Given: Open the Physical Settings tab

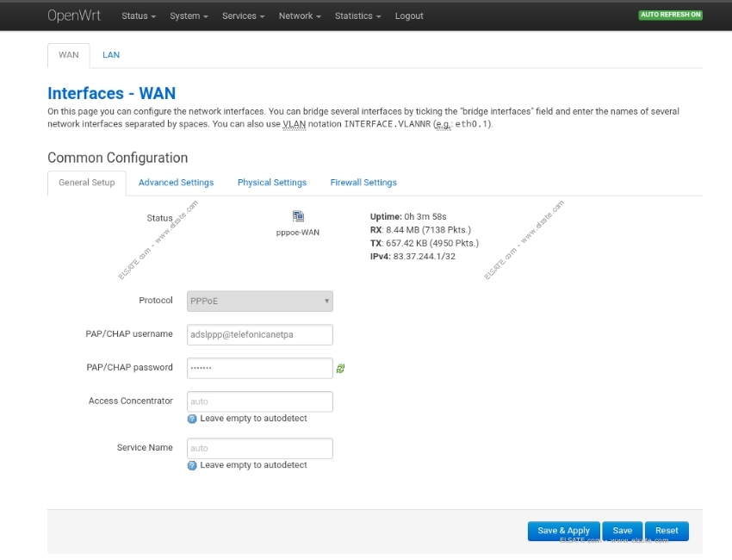Looking at the screenshot, I should 272,183.
